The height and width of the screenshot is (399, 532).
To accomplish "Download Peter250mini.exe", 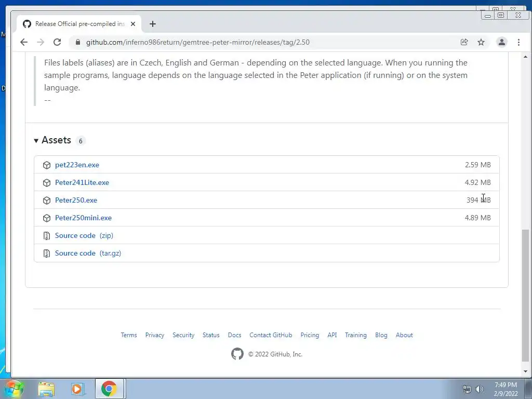I will [x=83, y=218].
